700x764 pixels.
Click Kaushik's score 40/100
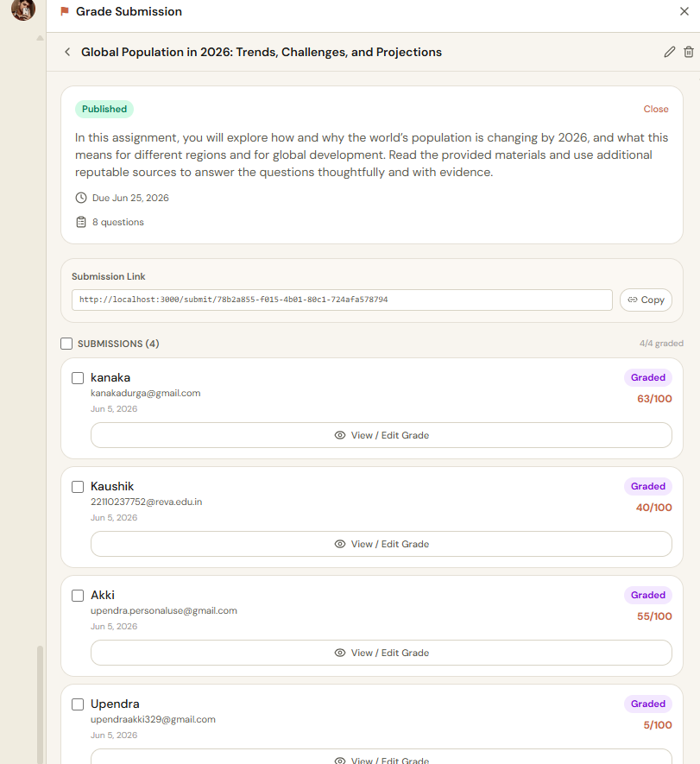(x=653, y=508)
